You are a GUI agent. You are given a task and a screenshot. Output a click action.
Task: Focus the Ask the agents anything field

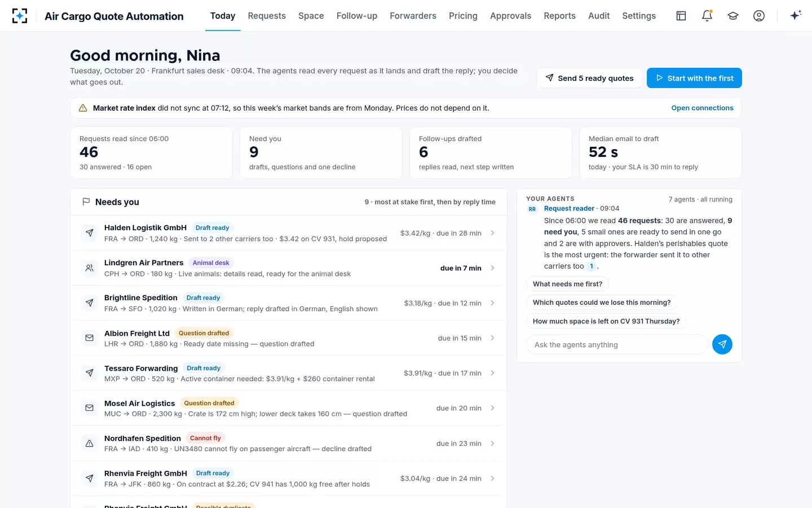pos(616,344)
